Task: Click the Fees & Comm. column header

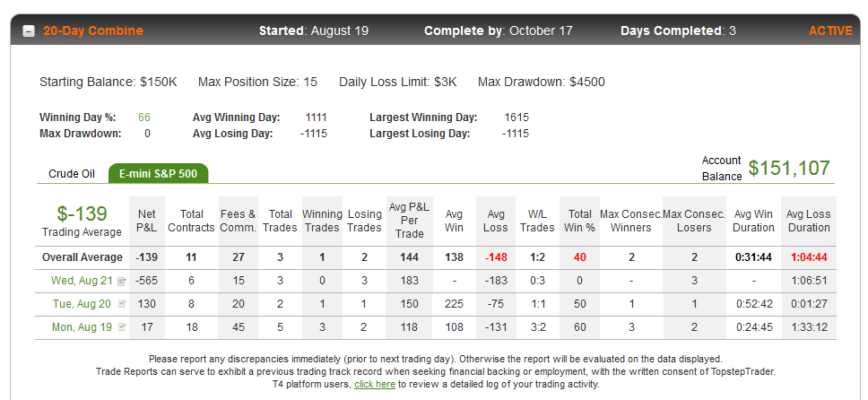Action: [238, 221]
